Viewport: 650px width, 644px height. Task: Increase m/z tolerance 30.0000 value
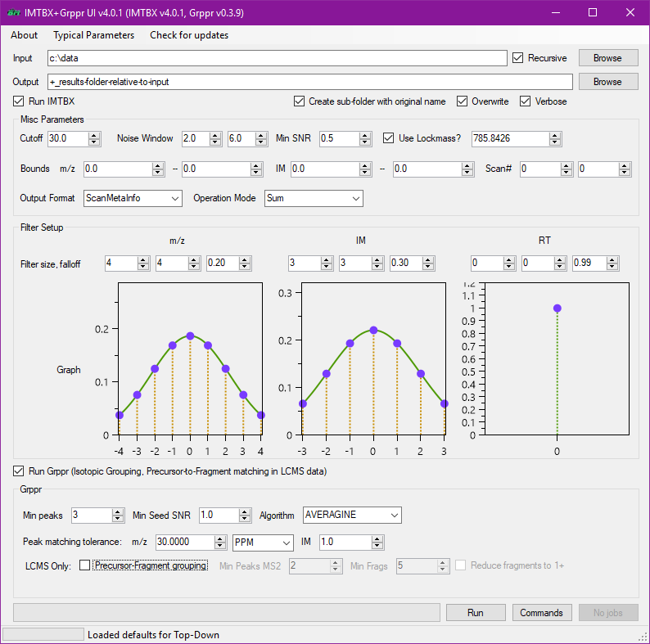(x=220, y=538)
